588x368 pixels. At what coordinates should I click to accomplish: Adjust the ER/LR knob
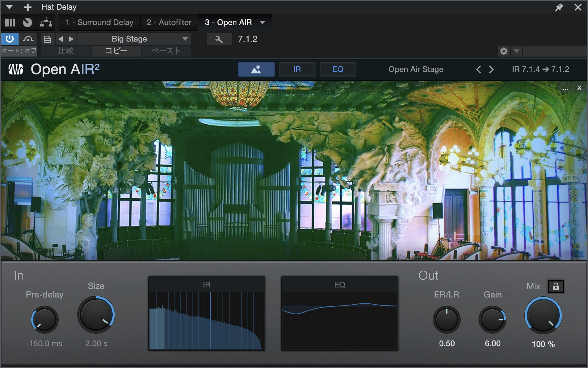click(447, 319)
